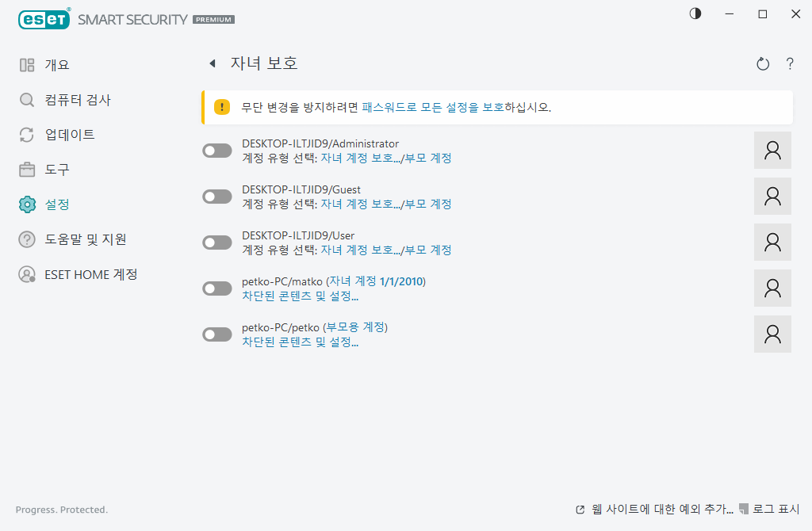Click 로그 표시 at the bottom right
This screenshot has width=812, height=531.
pyautogui.click(x=775, y=509)
